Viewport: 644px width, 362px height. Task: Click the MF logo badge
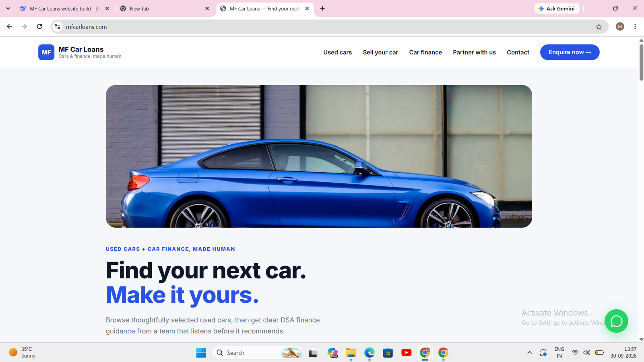pyautogui.click(x=46, y=52)
